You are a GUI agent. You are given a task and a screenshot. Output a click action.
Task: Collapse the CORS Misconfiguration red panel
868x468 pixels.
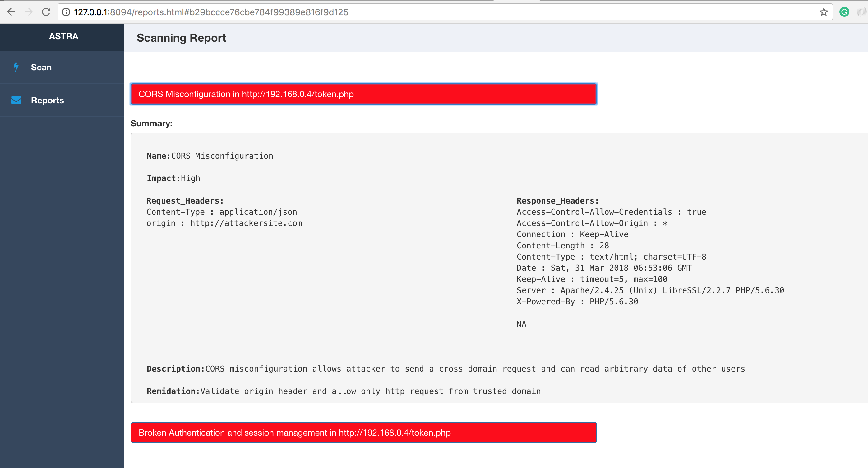363,94
